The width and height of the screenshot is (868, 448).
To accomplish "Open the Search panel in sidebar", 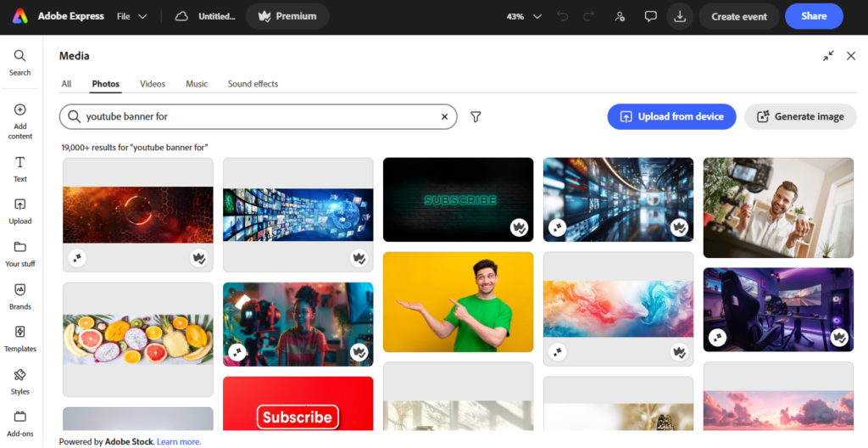I will pos(20,62).
